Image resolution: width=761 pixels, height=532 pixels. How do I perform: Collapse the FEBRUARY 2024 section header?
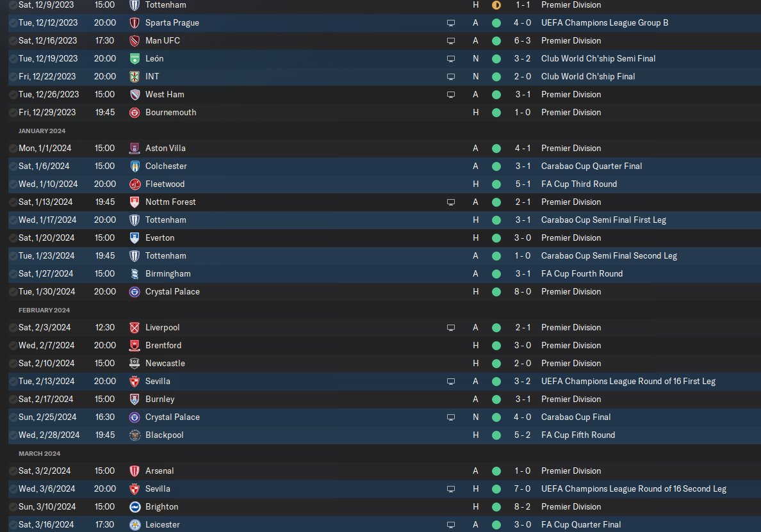pyautogui.click(x=44, y=310)
